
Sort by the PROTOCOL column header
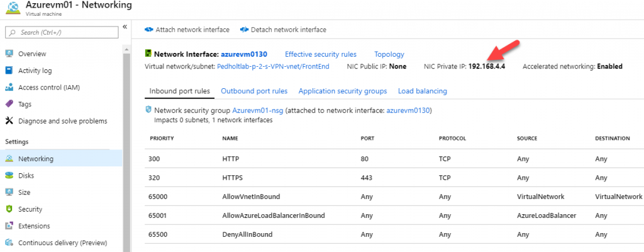452,139
